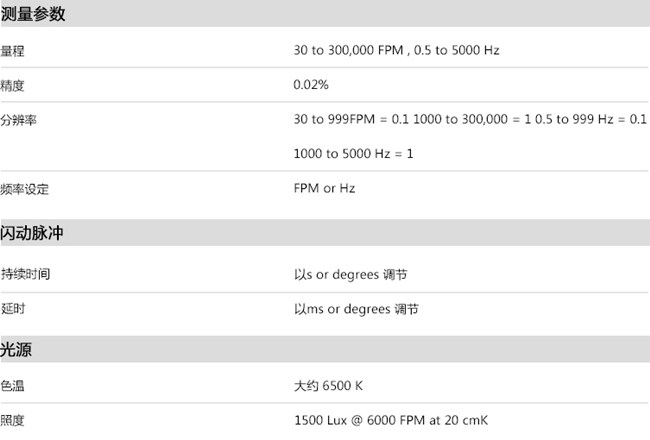The height and width of the screenshot is (440, 650).
Task: Click the accuracy value 0.02%
Action: (311, 85)
